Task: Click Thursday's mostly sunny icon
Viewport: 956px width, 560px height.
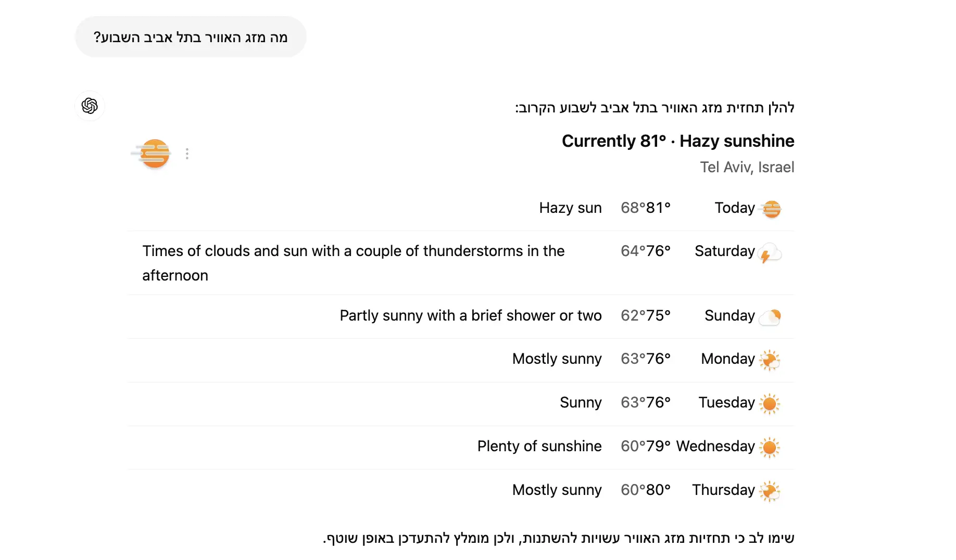Action: (770, 491)
